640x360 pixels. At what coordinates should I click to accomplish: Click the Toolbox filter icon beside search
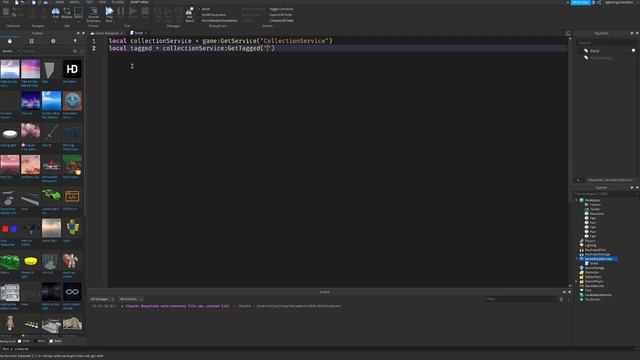[x=82, y=51]
